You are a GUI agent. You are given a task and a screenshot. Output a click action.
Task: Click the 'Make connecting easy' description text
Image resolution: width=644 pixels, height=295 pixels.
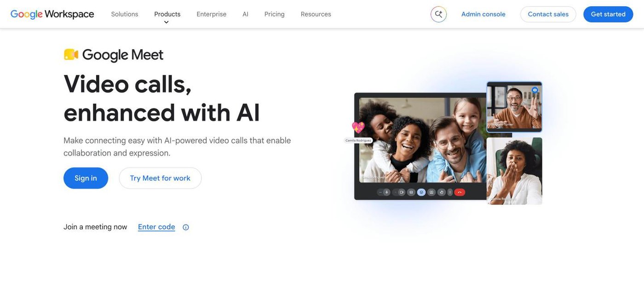177,147
